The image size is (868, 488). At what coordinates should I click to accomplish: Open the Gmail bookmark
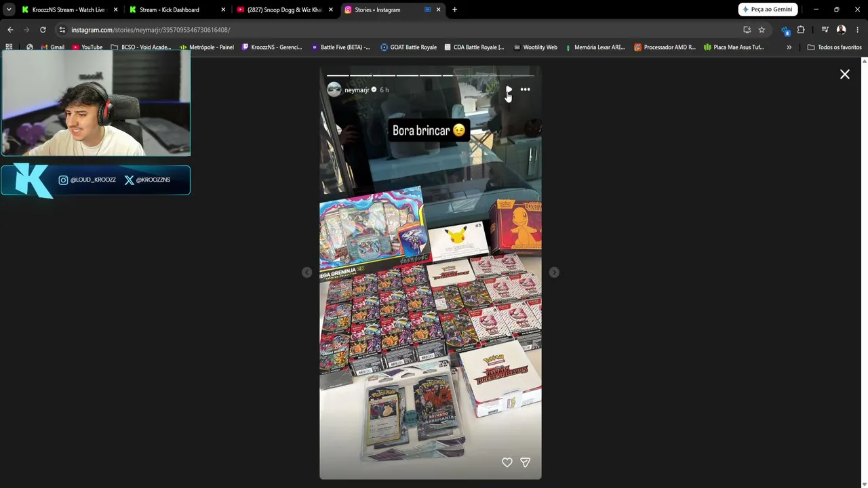tap(52, 47)
